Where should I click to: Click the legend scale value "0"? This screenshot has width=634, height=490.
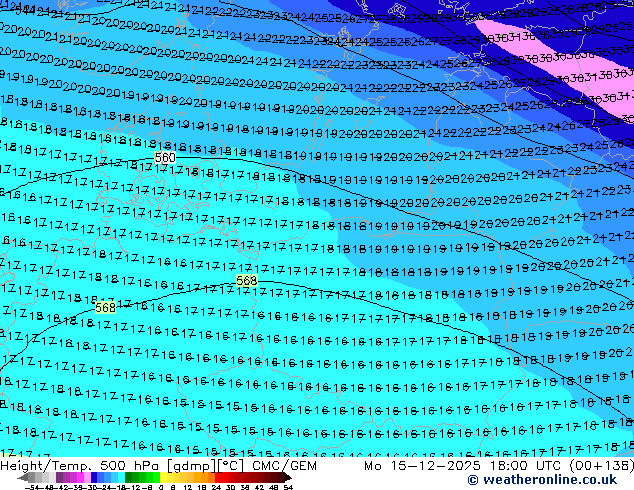(x=161, y=487)
